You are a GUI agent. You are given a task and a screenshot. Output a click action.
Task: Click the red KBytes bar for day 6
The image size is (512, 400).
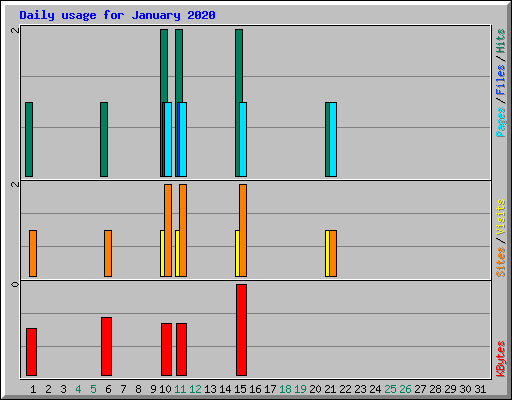coord(106,346)
